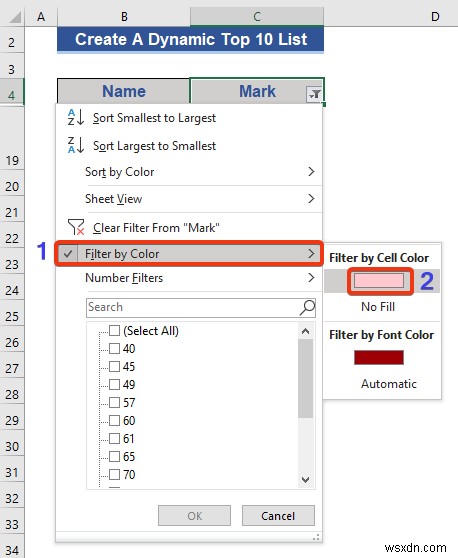Open the Sheet View submenu
This screenshot has width=458, height=558.
coord(200,199)
